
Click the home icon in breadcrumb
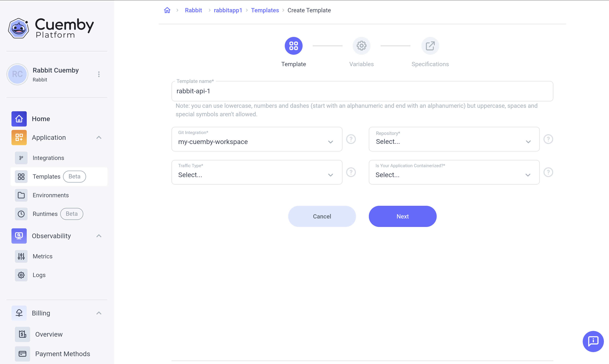pos(167,10)
